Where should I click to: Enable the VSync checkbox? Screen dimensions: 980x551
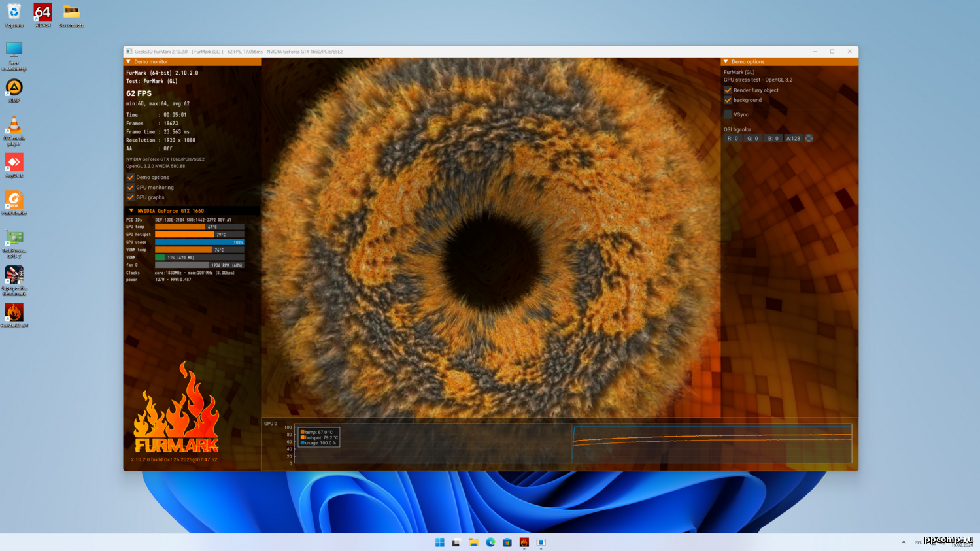tap(728, 114)
